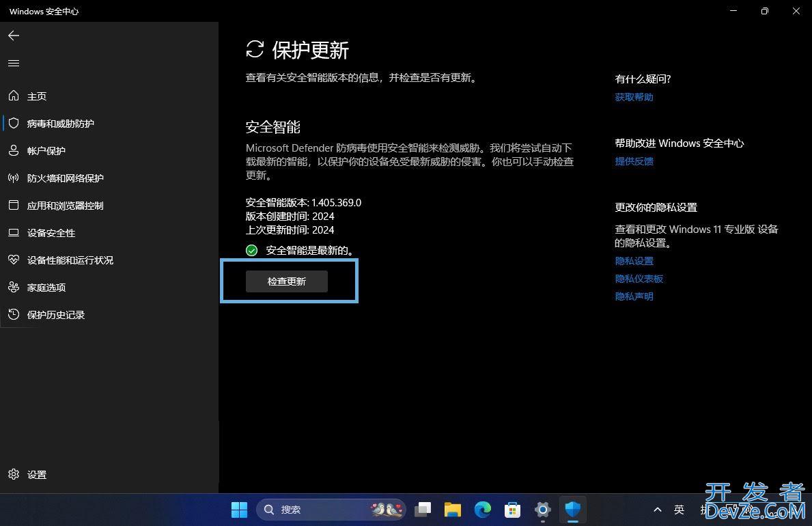Screen dimensions: 812x526
Task: Click the 保护更新 page title
Action: pyautogui.click(x=310, y=51)
